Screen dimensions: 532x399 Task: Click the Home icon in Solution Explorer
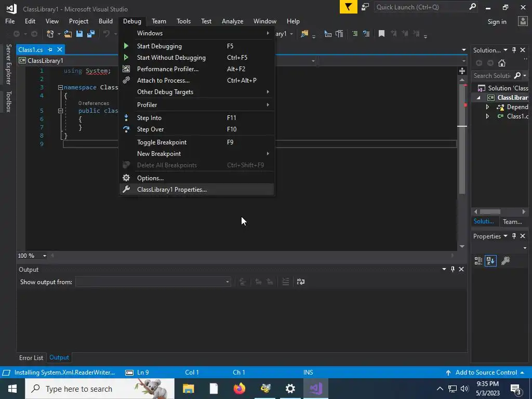click(502, 63)
